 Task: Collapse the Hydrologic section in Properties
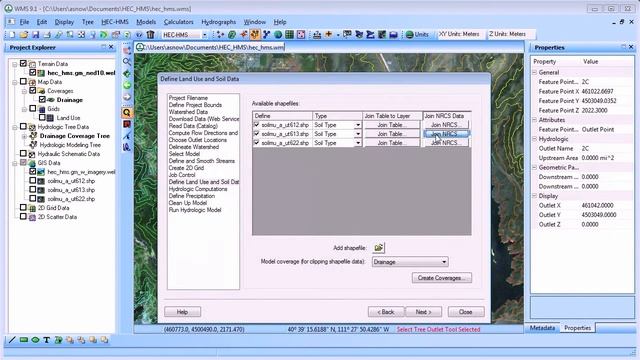534,139
